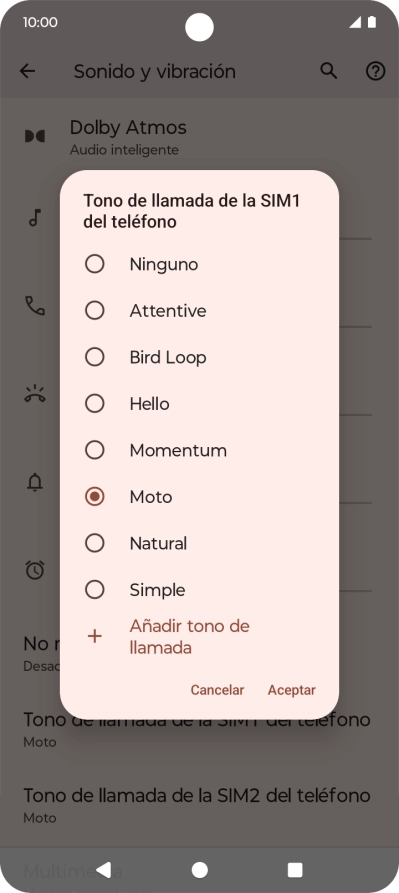Tap the Android back triangle button

104,870
